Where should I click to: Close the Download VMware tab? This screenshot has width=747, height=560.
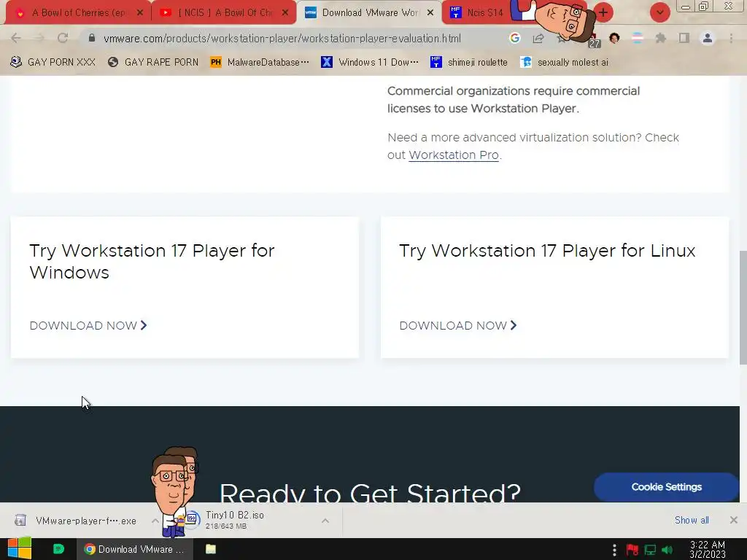pos(430,13)
